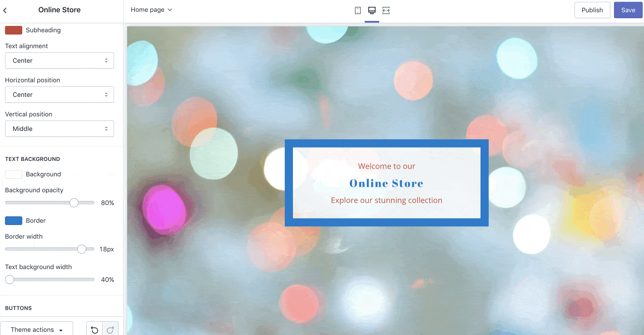Click the 'Online Store' sidebar title
644x335 pixels.
59,10
